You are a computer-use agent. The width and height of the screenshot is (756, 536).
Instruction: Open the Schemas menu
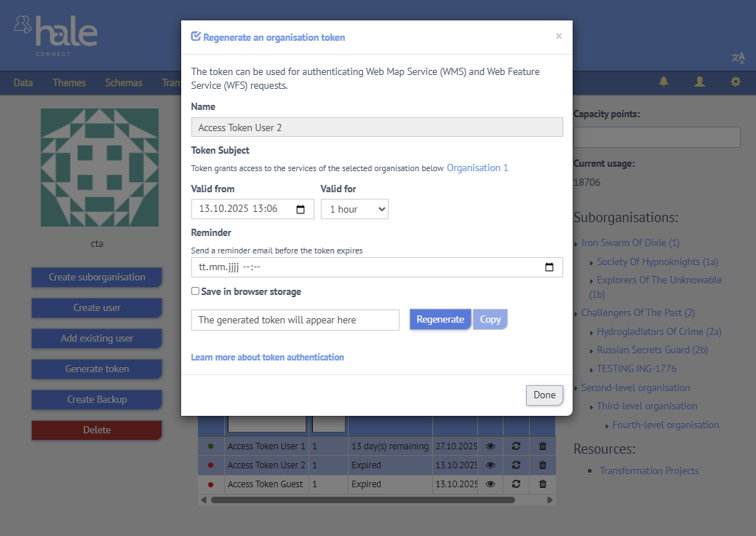click(124, 83)
